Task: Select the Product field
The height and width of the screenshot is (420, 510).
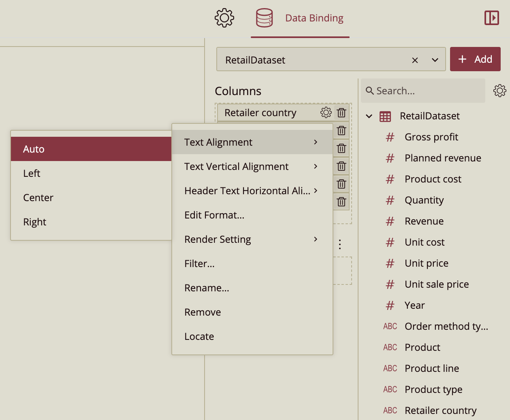Action: (423, 348)
